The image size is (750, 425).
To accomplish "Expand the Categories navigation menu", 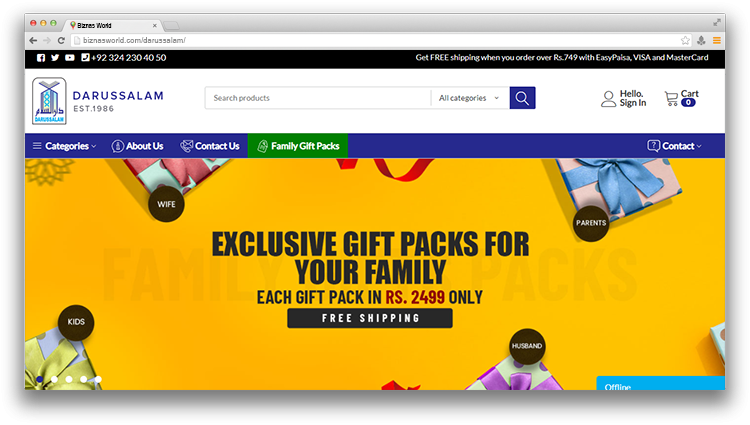I will coord(64,146).
